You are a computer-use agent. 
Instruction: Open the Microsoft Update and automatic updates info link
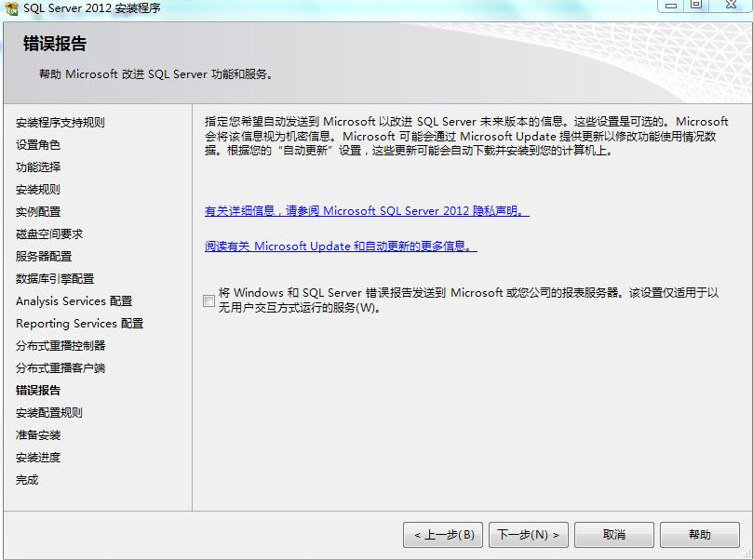tap(341, 247)
